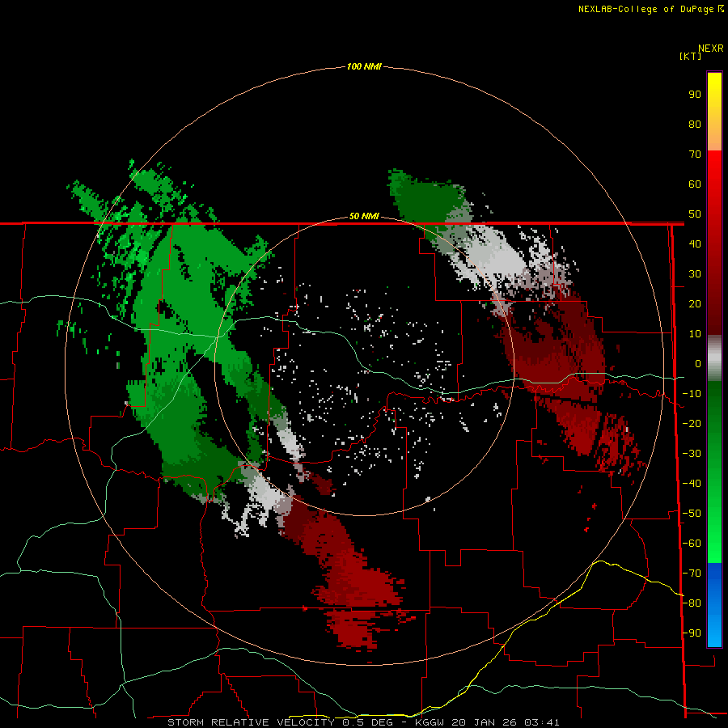728x728 pixels.
Task: Click the 80 knot scale label
Action: (695, 124)
